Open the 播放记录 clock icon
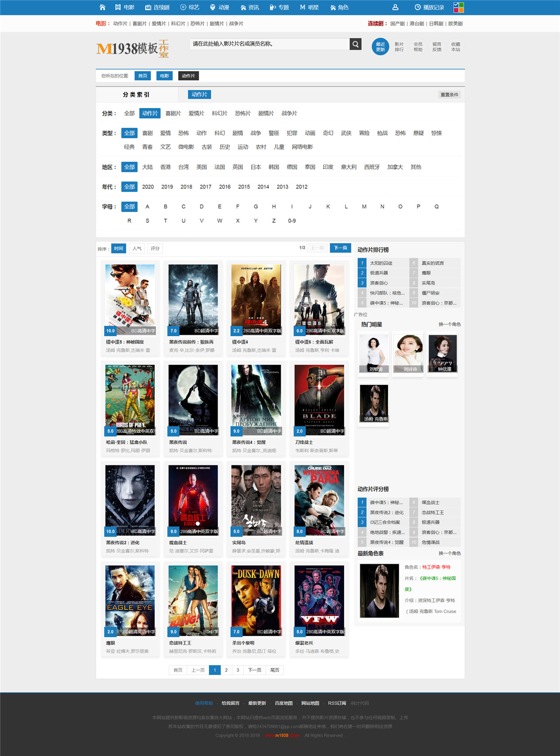 tap(418, 7)
